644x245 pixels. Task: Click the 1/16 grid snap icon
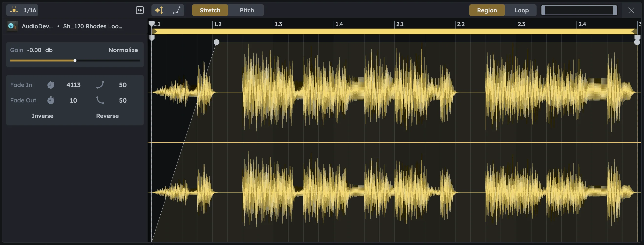point(14,10)
